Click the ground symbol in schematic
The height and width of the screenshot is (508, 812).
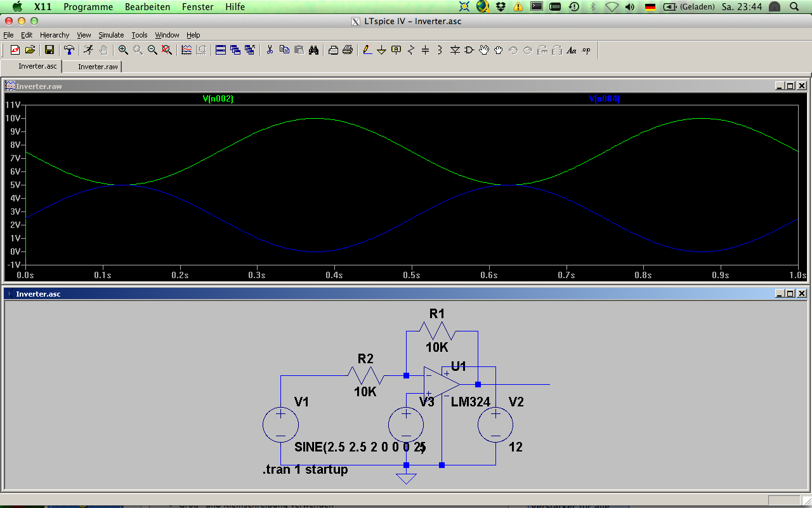coord(406,478)
